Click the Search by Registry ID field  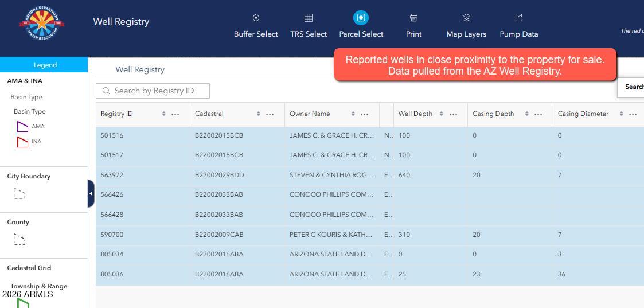pyautogui.click(x=153, y=91)
